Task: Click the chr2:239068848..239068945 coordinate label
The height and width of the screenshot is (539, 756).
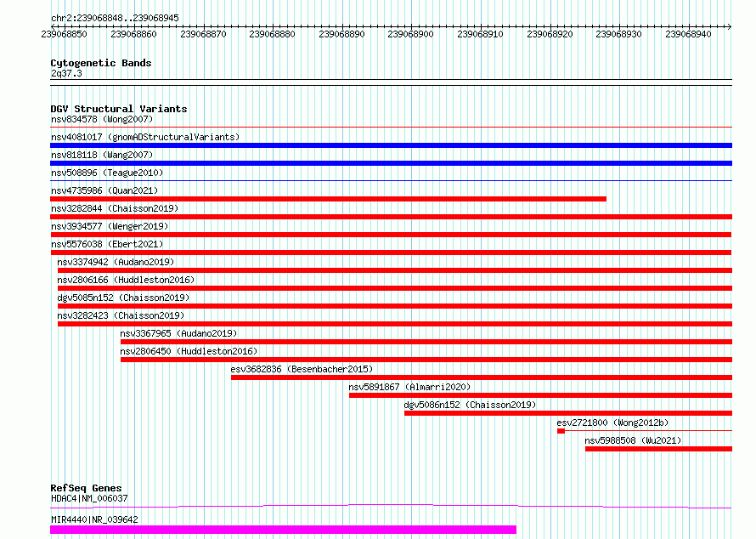Action: coord(115,18)
